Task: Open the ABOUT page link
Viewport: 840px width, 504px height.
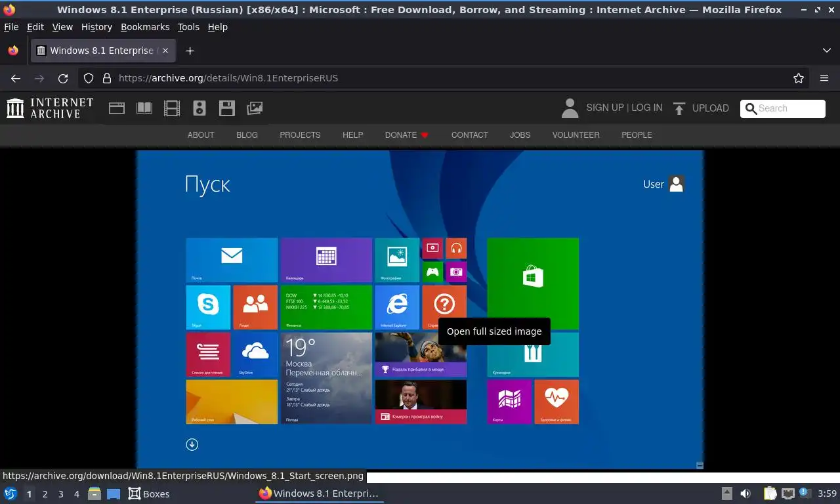Action: [x=201, y=135]
